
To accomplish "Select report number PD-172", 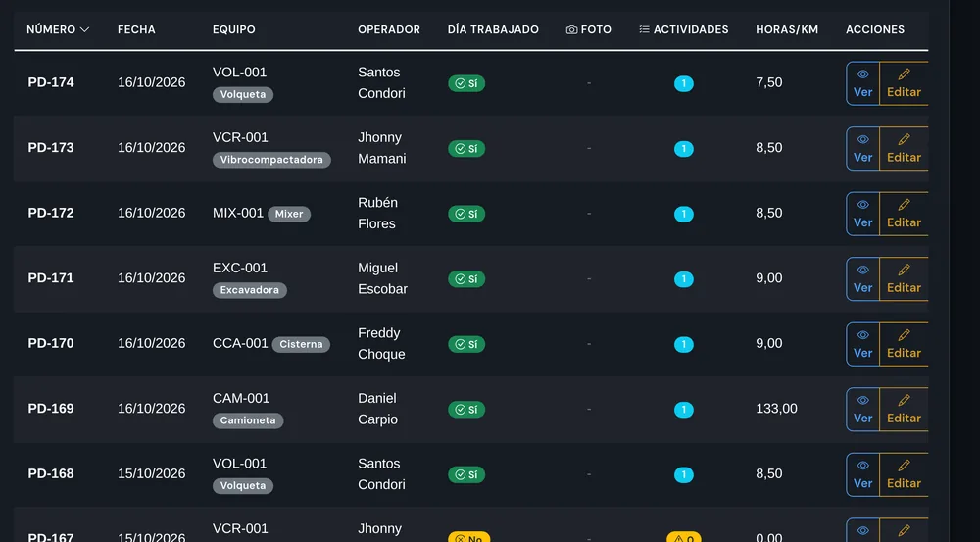I will 51,213.
